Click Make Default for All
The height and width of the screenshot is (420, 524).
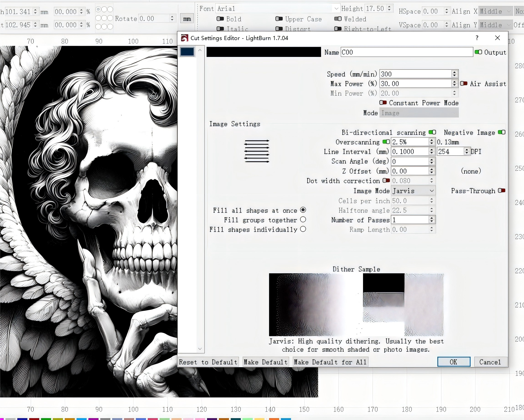[x=330, y=362]
